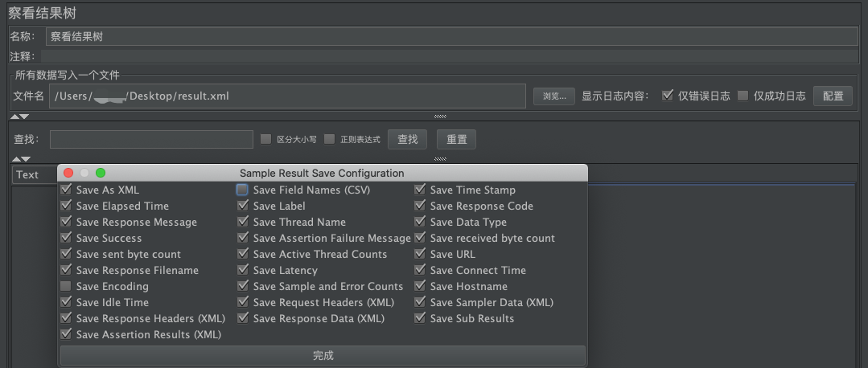
Task: Click split pane arrows above Text dropdown
Action: [x=21, y=159]
